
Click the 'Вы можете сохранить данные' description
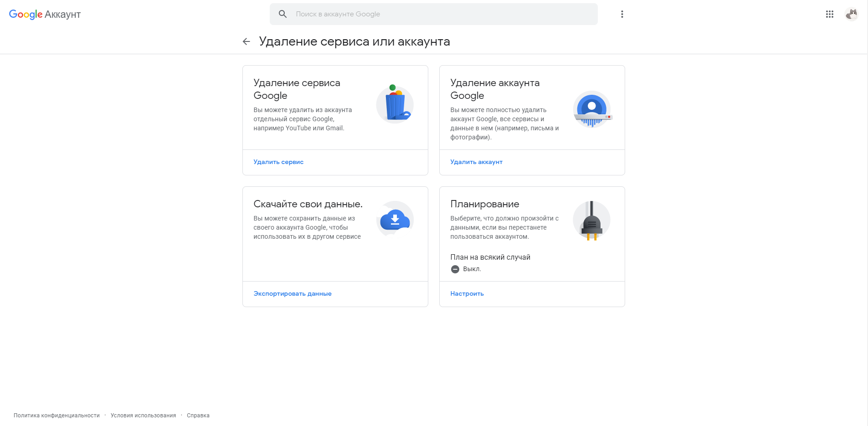[x=307, y=227]
